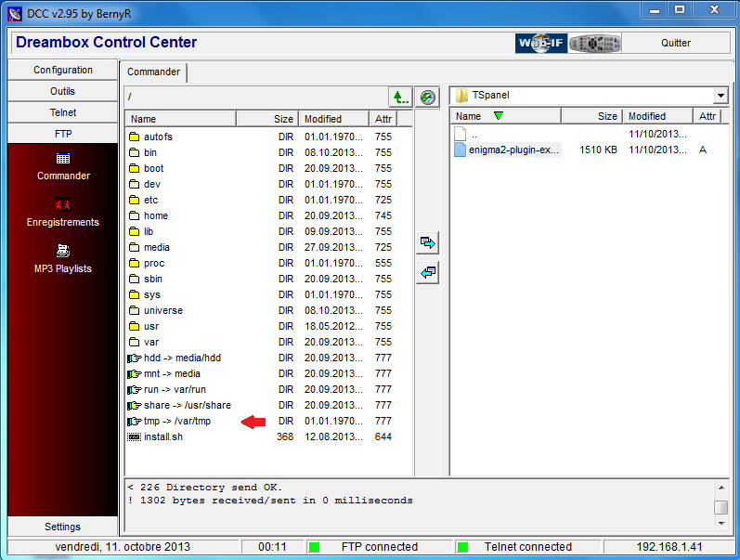
Task: Click the '1510 KB' size cell
Action: 598,150
